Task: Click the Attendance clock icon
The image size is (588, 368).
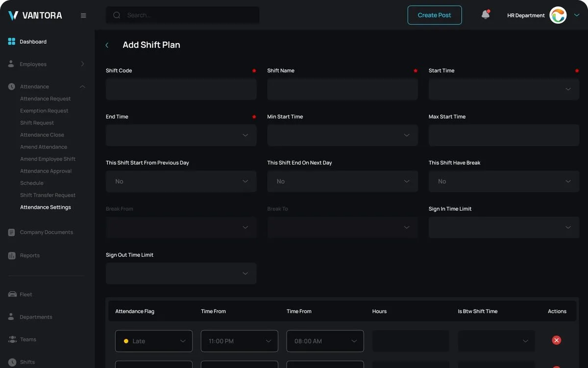Action: (12, 86)
